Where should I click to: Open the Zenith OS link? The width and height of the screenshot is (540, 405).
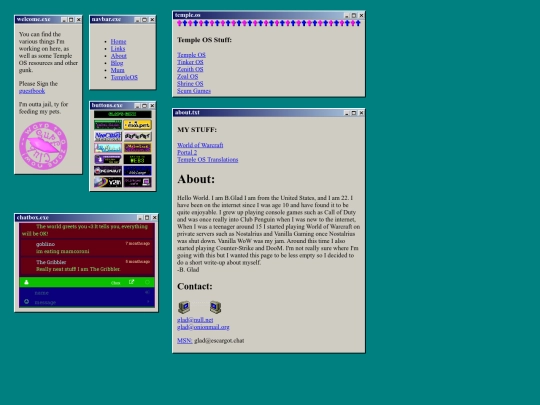(190, 69)
